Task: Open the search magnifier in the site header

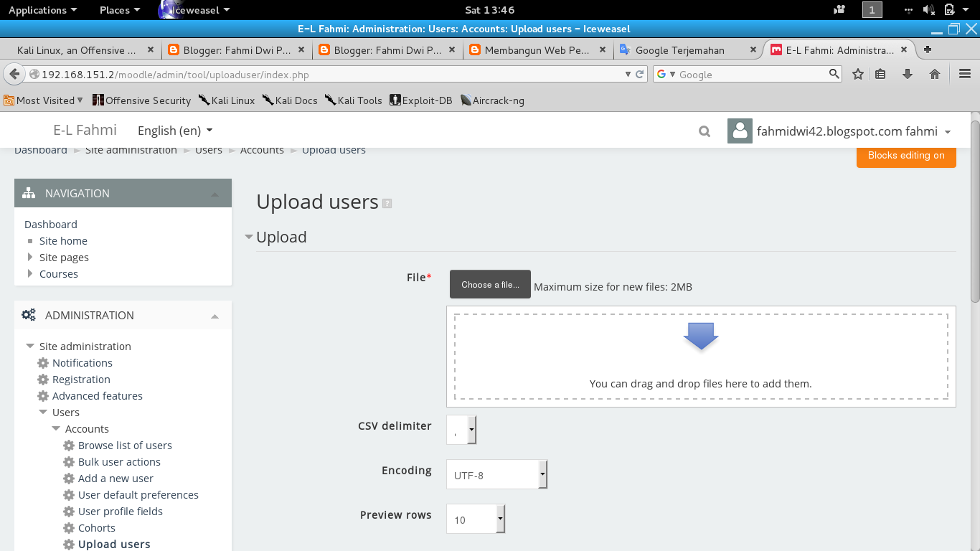Action: coord(704,131)
